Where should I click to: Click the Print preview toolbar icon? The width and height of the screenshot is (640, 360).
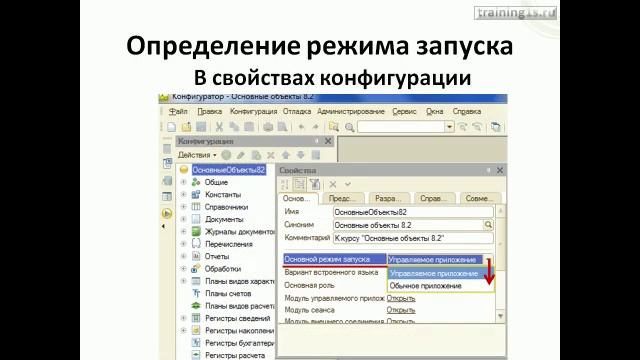[282, 127]
